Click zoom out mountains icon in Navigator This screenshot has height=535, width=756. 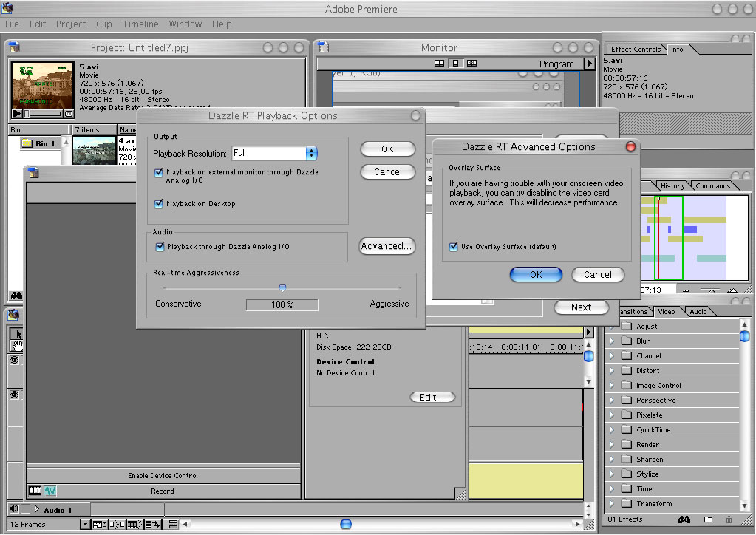687,290
